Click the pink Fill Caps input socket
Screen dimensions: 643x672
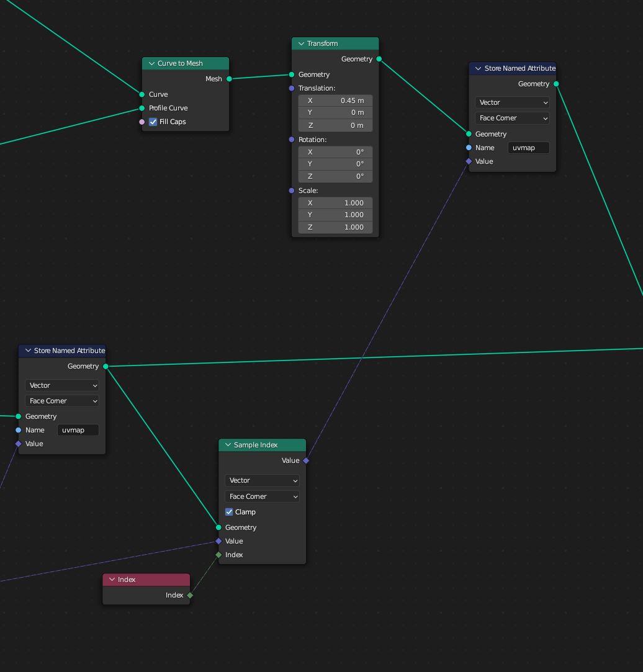[x=142, y=122]
